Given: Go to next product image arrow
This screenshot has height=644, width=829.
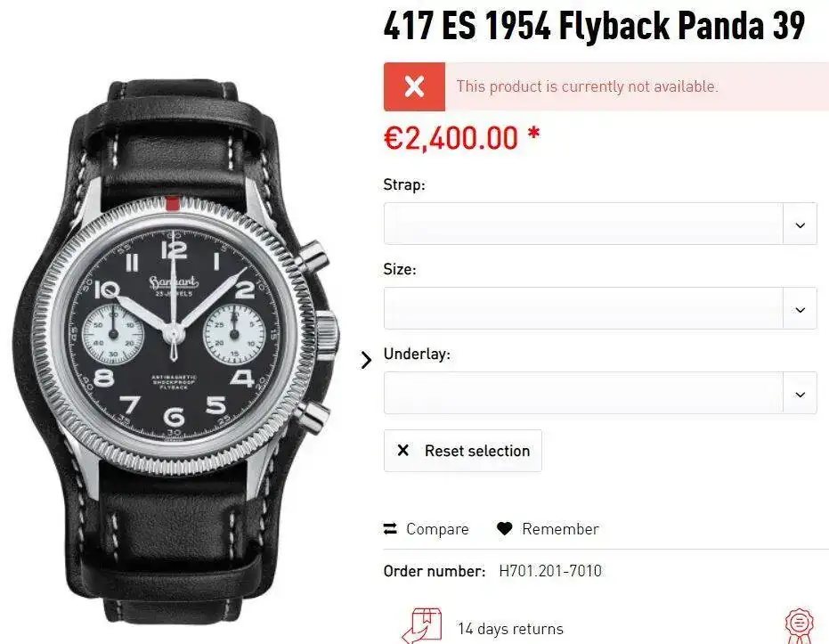Looking at the screenshot, I should click(366, 360).
